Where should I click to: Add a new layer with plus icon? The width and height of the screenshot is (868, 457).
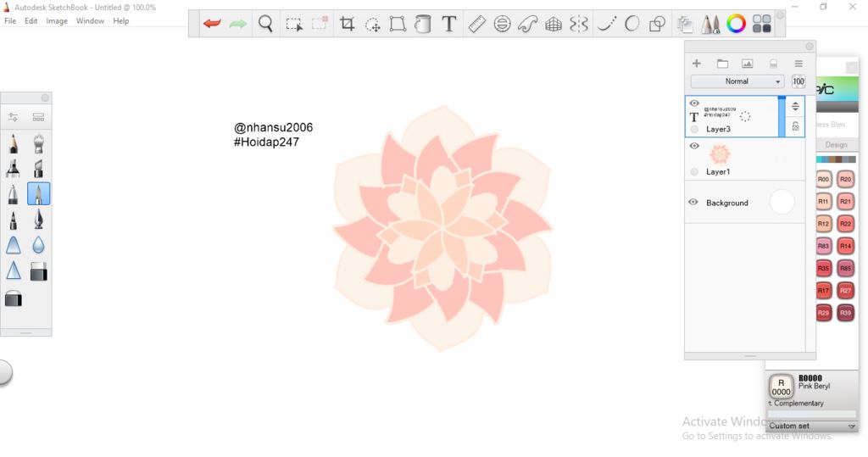tap(697, 63)
